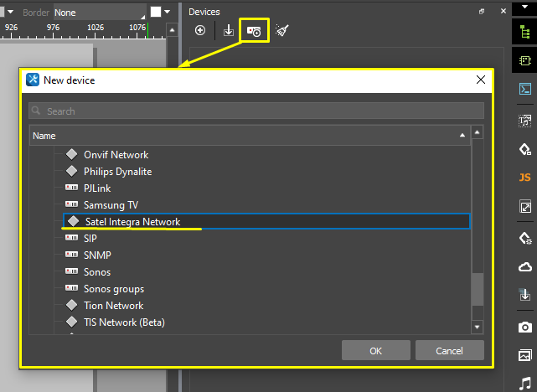Screen dimensions: 537x392
Task: Open the console terminal sidebar icon
Action: (525, 90)
